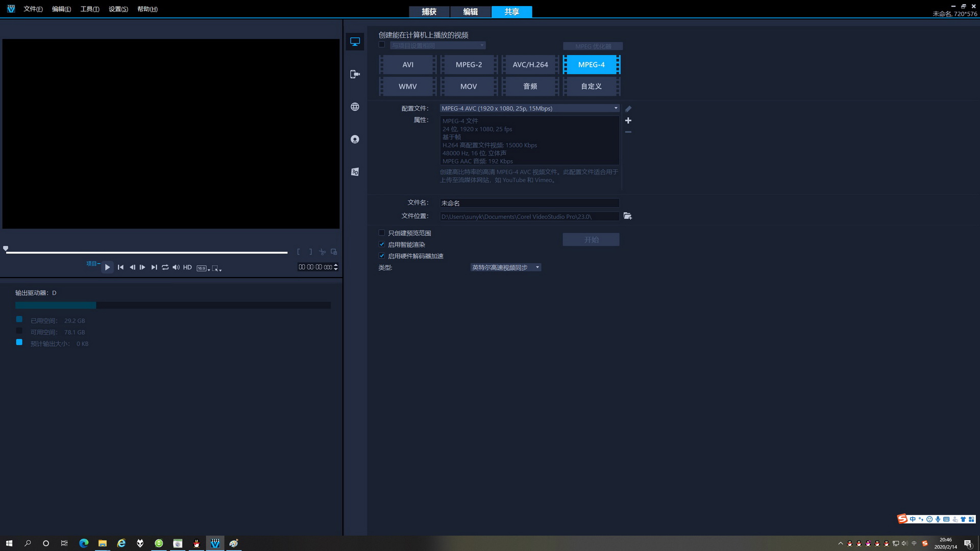Open the Microsoft Edge taskbar icon

pos(84,543)
